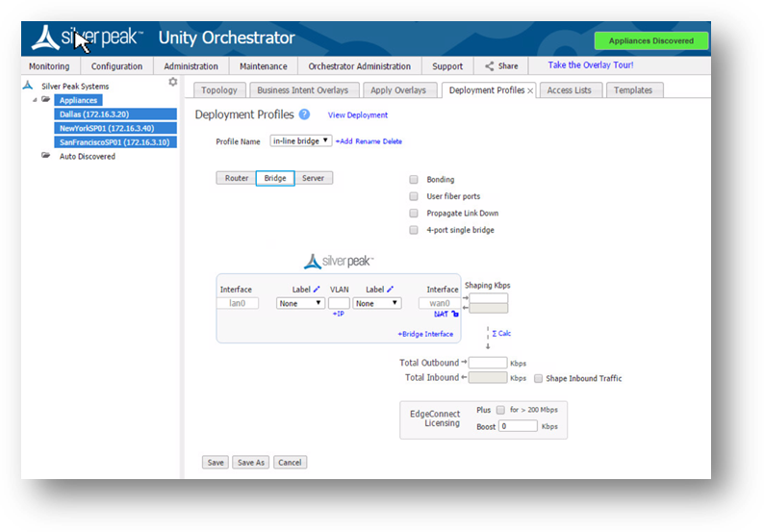Click the Total Outbound Kbps field
This screenshot has height=532, width=764.
pos(487,363)
